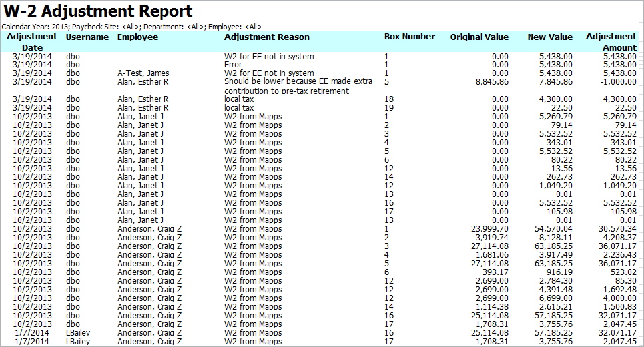The image size is (644, 347).
Task: Click the adjustment amount 2,236.43
Action: [x=620, y=254]
